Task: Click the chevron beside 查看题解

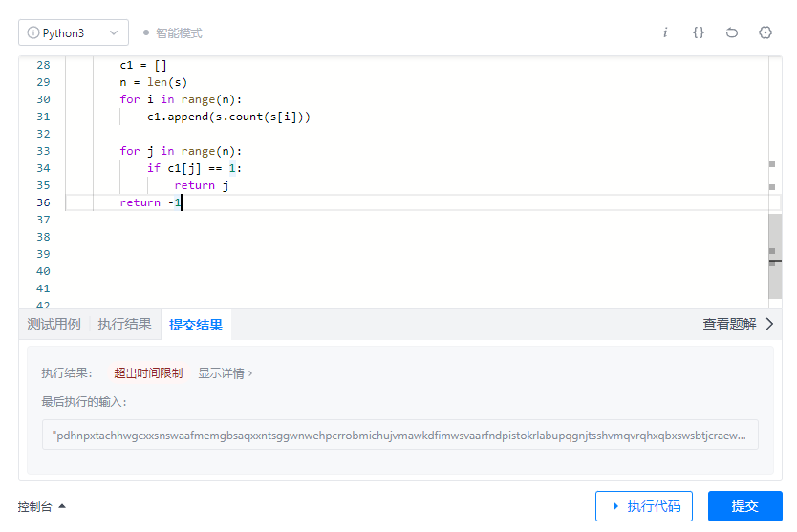Action: click(x=769, y=324)
